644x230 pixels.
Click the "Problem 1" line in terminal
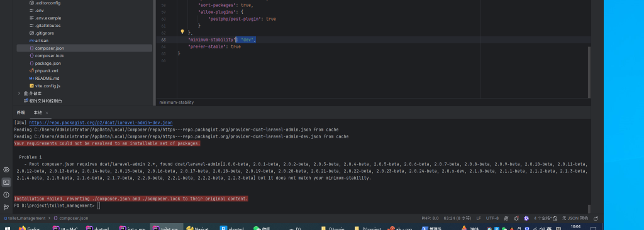[x=30, y=157]
